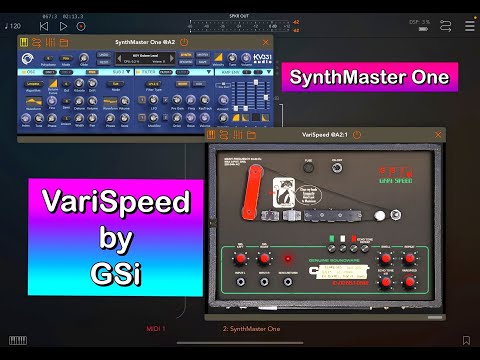The height and width of the screenshot is (360, 480).
Task: Select previous preset with left arrow
Action: [119, 59]
